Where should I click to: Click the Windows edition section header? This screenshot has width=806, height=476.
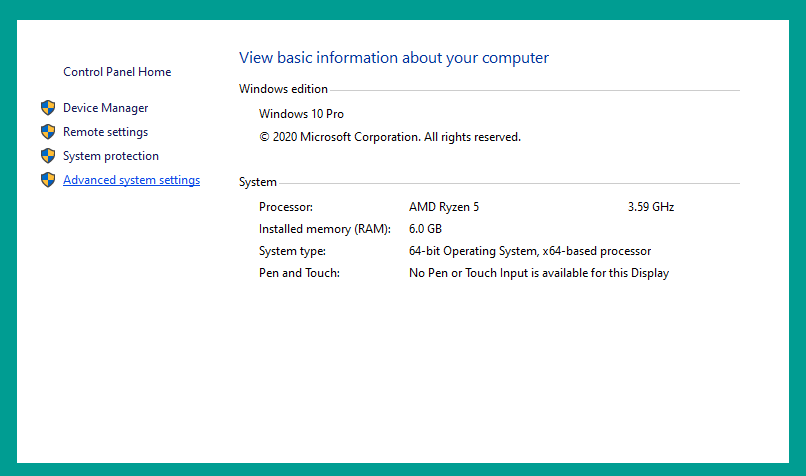(x=283, y=89)
